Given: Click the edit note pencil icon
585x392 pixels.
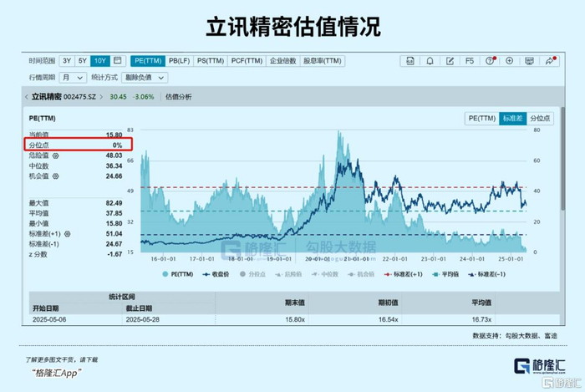Looking at the screenshot, I should 450,61.
